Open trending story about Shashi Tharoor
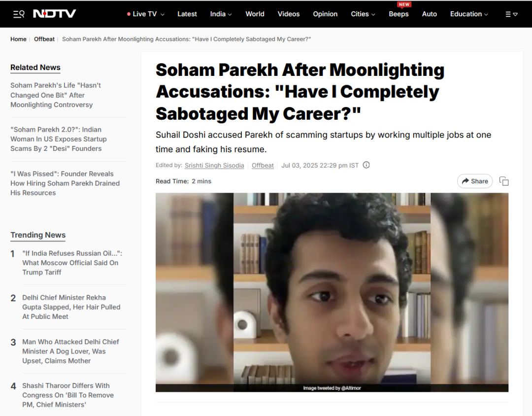Viewport: 532px width, 416px height. (x=68, y=395)
